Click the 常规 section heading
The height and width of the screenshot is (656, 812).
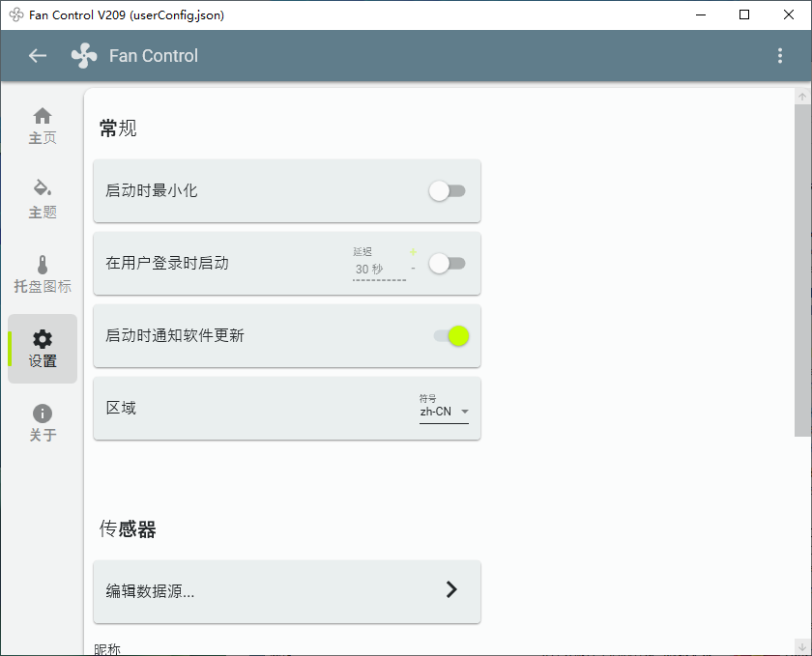tap(118, 128)
